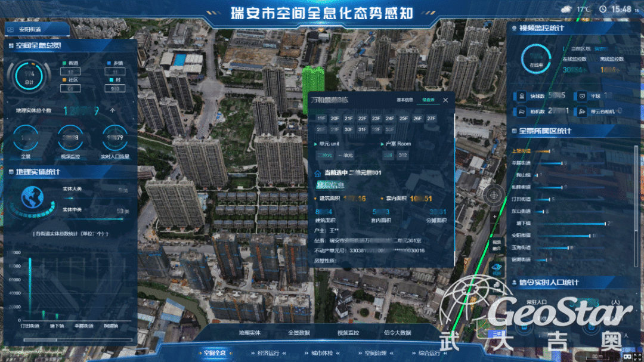The width and height of the screenshot is (644, 362).
Task: Click the 视频监控 data layer button
Action: tap(349, 333)
